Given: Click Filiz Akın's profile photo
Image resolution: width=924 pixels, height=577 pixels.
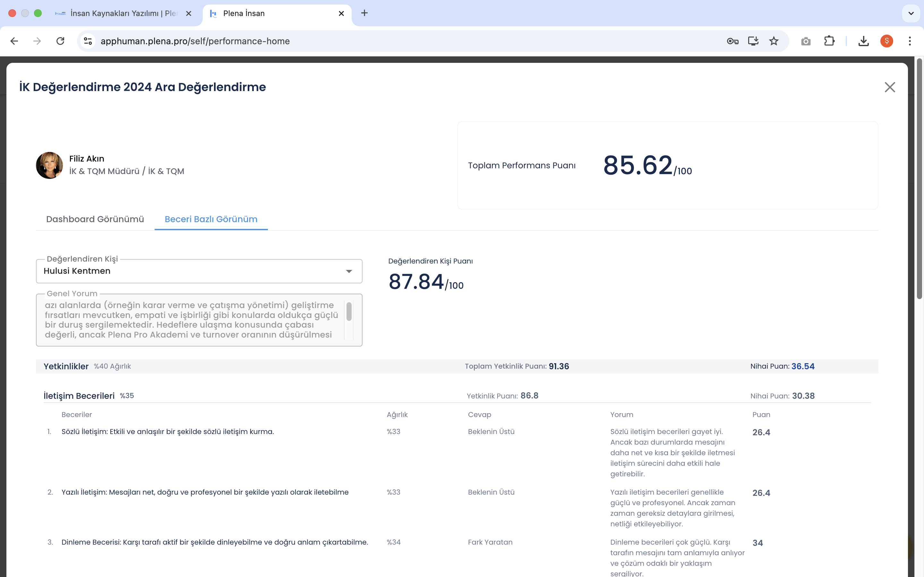Looking at the screenshot, I should 49,165.
